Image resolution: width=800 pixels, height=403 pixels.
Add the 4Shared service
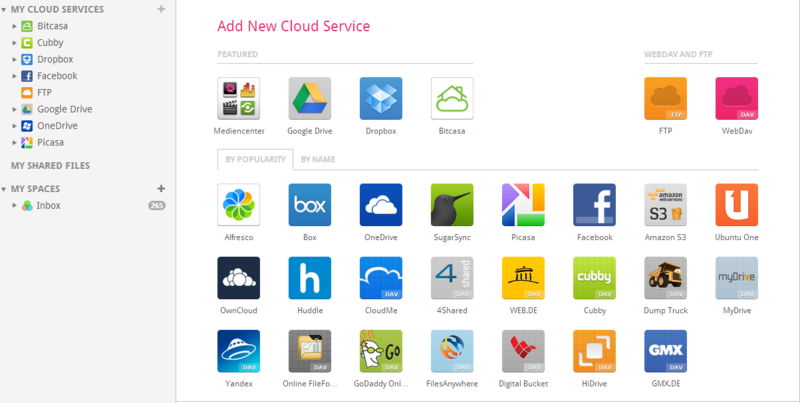click(x=452, y=278)
